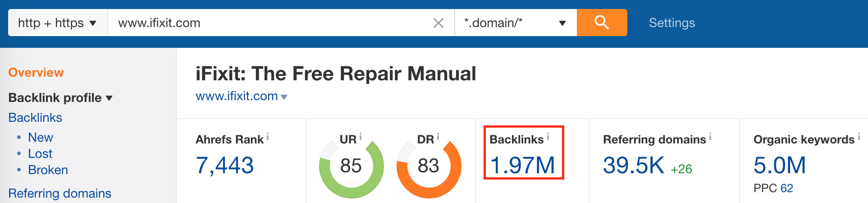The width and height of the screenshot is (868, 203).
Task: Collapse the Backlink profile section
Action: tap(60, 97)
